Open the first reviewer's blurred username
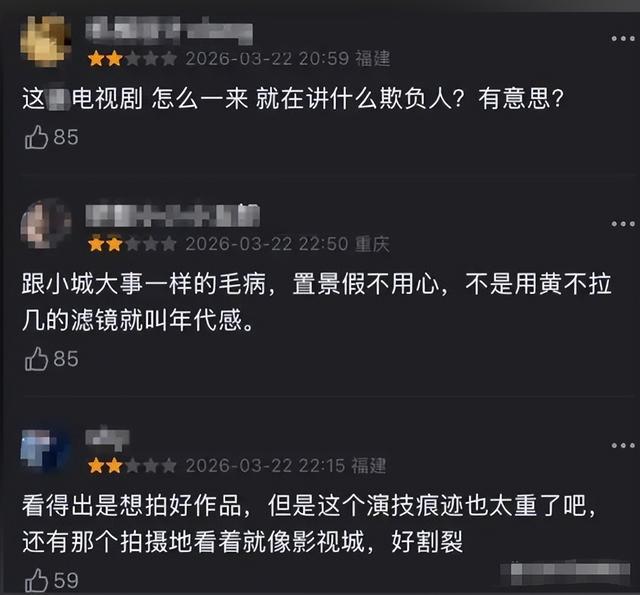 (x=169, y=31)
